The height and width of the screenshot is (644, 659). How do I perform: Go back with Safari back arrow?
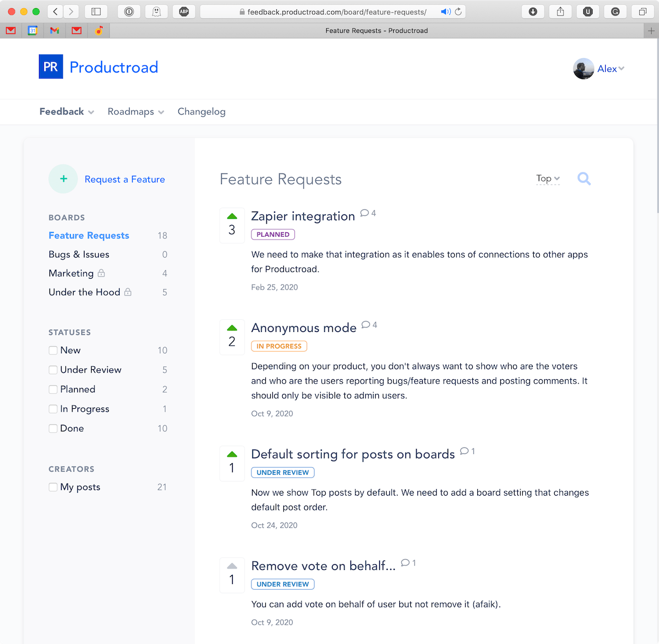55,11
